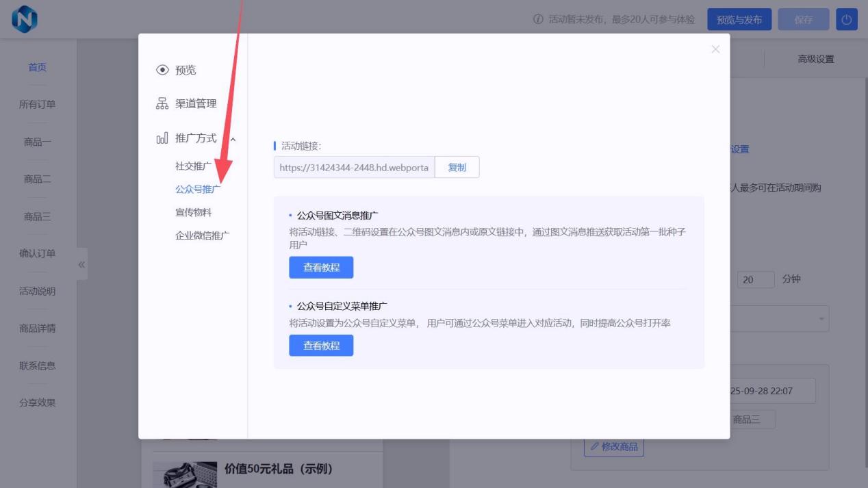Open the 高级设置 tab
The width and height of the screenshot is (868, 488).
tap(815, 59)
